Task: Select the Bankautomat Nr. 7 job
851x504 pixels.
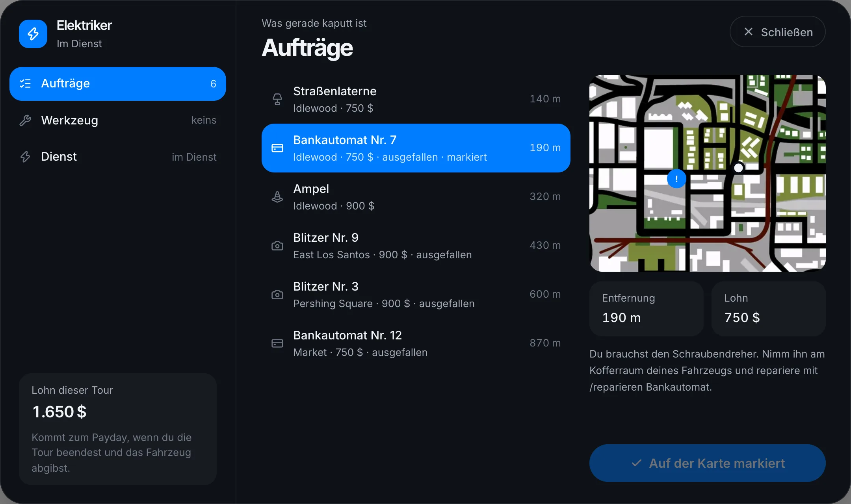Action: [x=416, y=148]
